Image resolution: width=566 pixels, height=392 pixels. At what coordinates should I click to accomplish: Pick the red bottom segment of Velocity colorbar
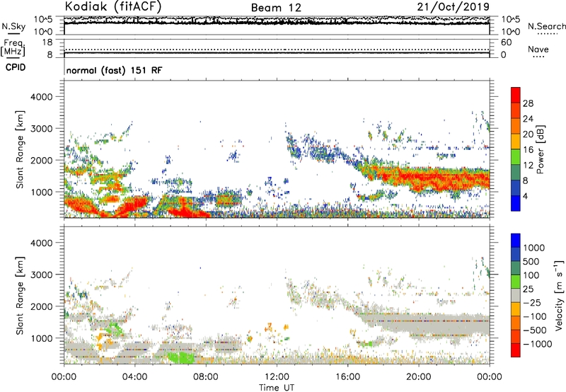coord(516,350)
